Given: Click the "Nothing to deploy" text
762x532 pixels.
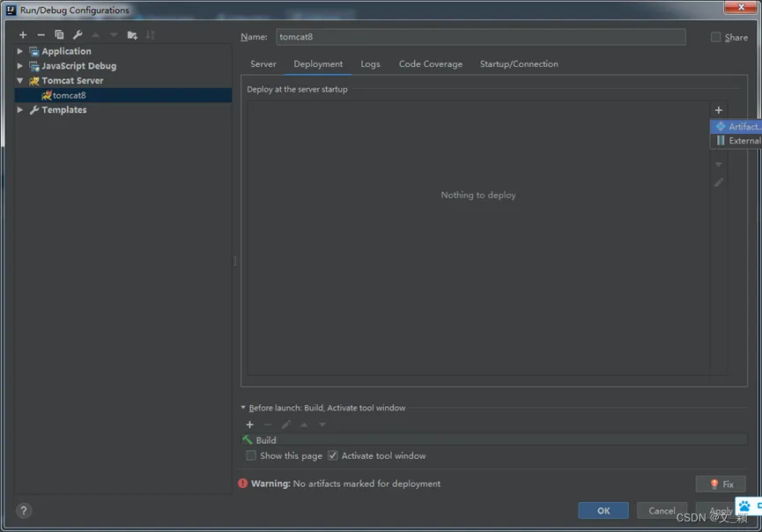Looking at the screenshot, I should (478, 196).
